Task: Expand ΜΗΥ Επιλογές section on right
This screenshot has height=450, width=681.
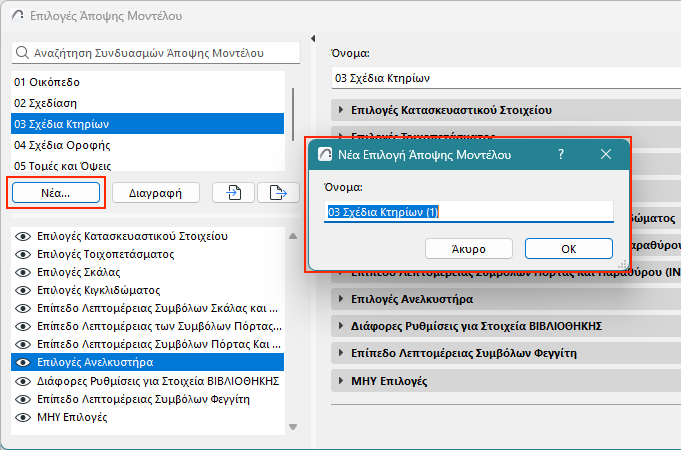Action: point(341,381)
